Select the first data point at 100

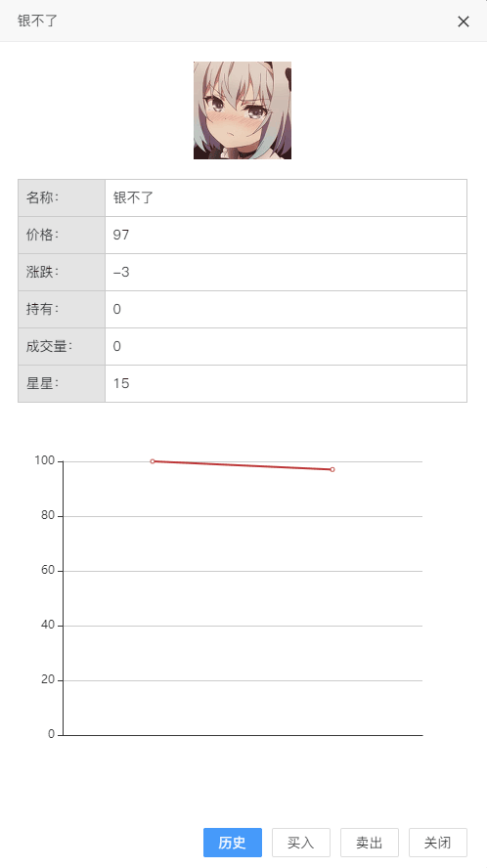tap(153, 461)
